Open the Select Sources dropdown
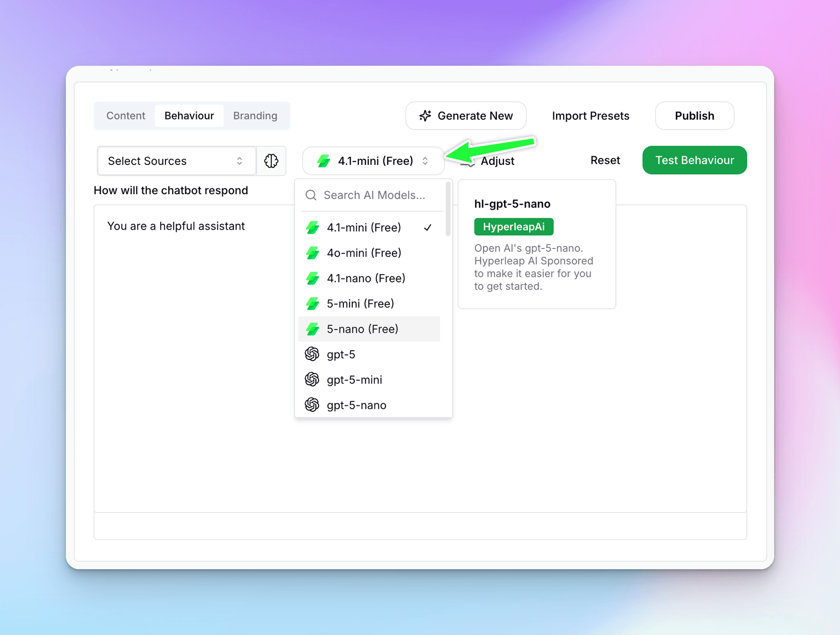Viewport: 840px width, 635px height. point(176,161)
